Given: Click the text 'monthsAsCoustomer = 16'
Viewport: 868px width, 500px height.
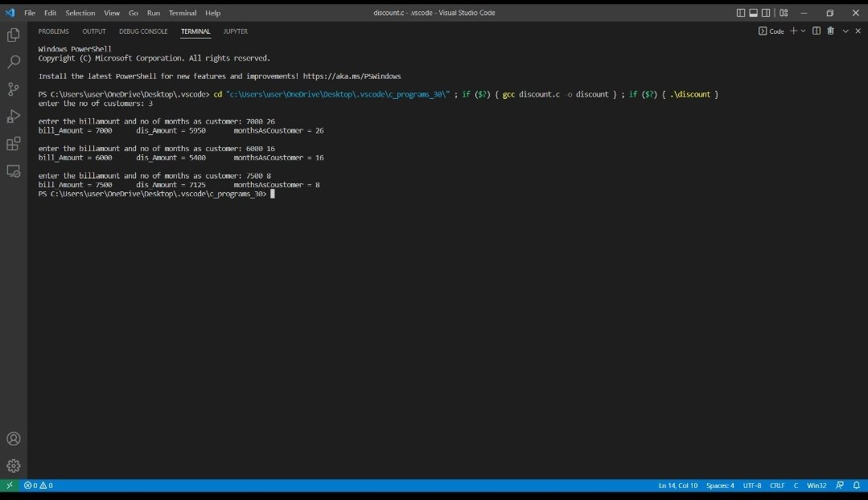Looking at the screenshot, I should click(278, 158).
